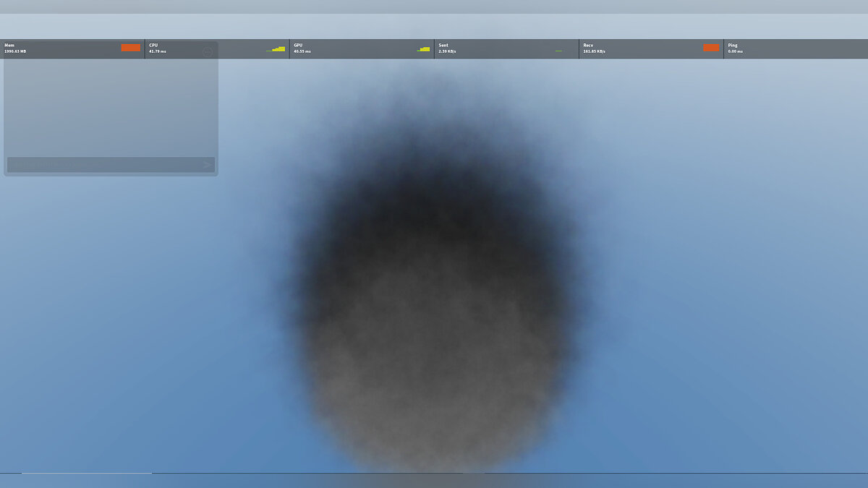Select the Sent stat label
Screen dimensions: 868x488
tap(443, 45)
